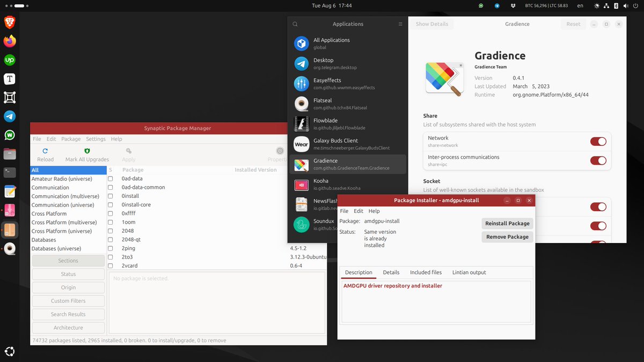The image size is (644, 362).
Task: Open the hamburger menu in Flatseal's Applications header
Action: (x=400, y=24)
